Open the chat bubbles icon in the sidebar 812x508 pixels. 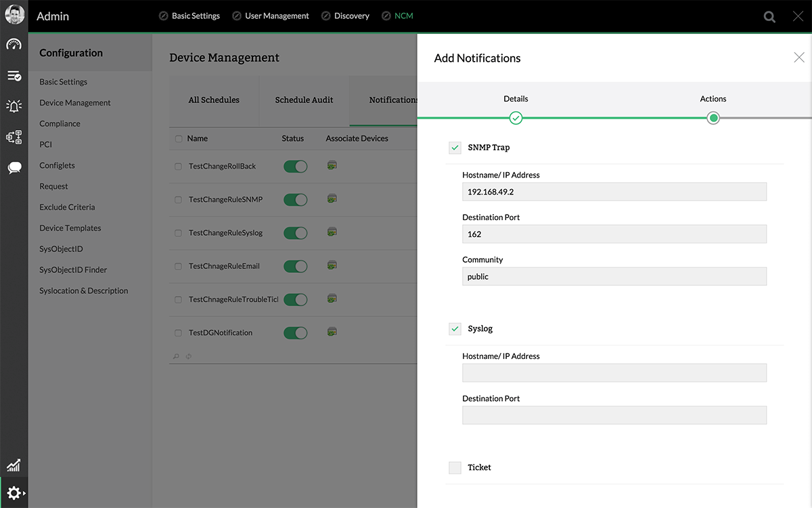(14, 167)
